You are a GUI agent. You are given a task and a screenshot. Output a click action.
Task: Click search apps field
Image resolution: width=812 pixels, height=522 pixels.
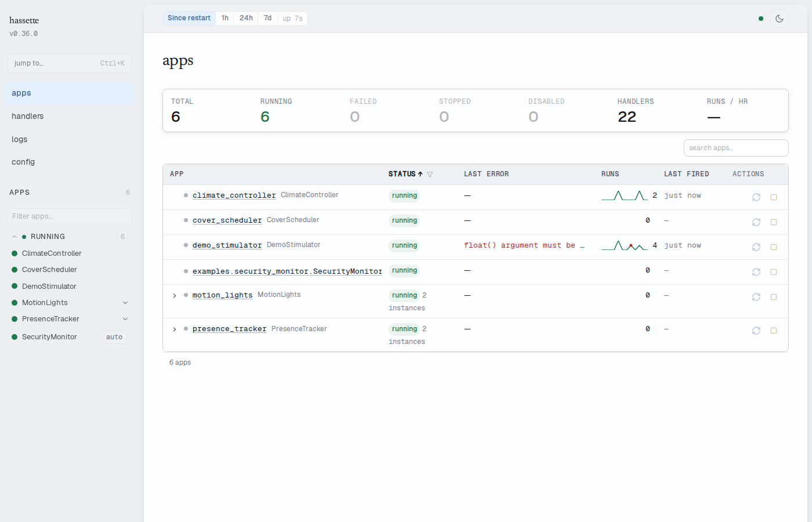coord(736,148)
